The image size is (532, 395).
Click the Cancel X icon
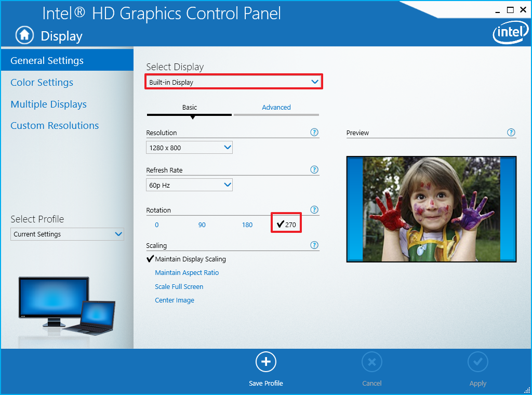372,362
